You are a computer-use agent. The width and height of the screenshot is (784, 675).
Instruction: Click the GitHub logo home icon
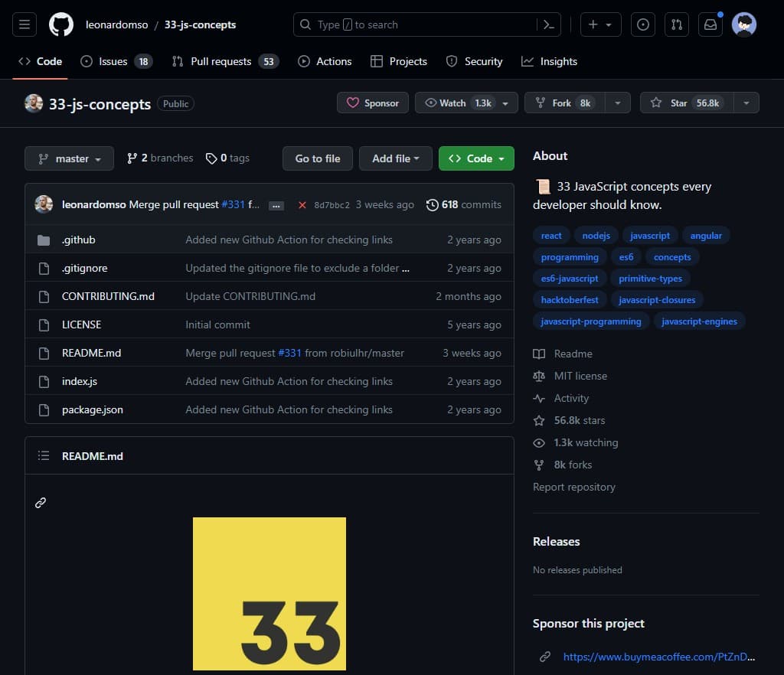(x=61, y=24)
